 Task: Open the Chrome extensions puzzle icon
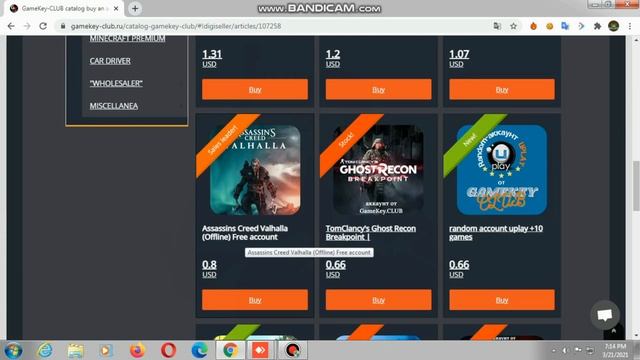[x=597, y=26]
